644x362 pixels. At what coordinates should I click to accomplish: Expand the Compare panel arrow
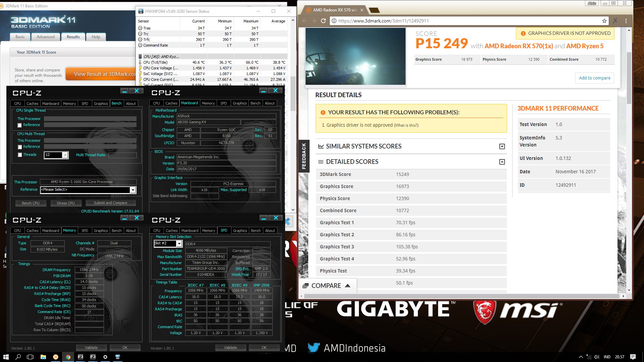[x=347, y=286]
